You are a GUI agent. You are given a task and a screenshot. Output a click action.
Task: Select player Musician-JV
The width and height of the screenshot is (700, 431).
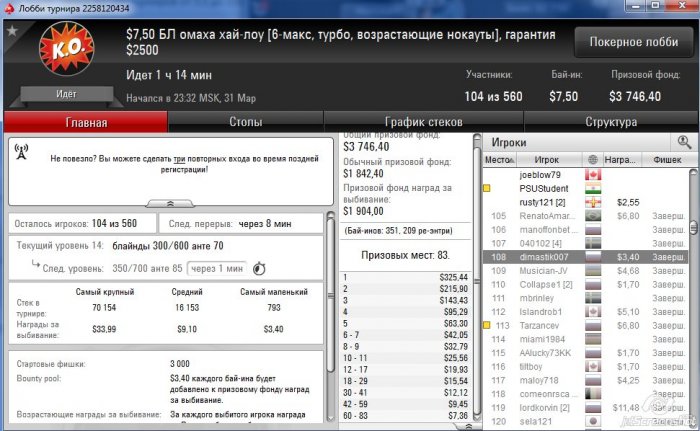point(585,271)
